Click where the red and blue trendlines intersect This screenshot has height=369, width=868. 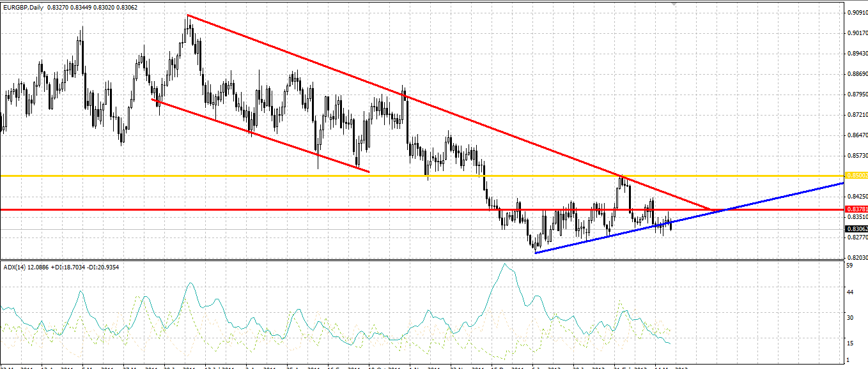[x=715, y=210]
